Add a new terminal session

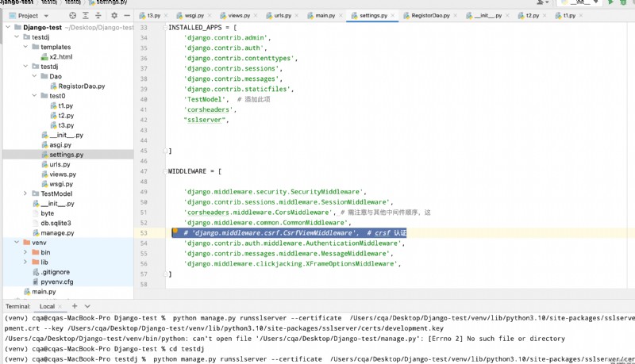pos(75,306)
